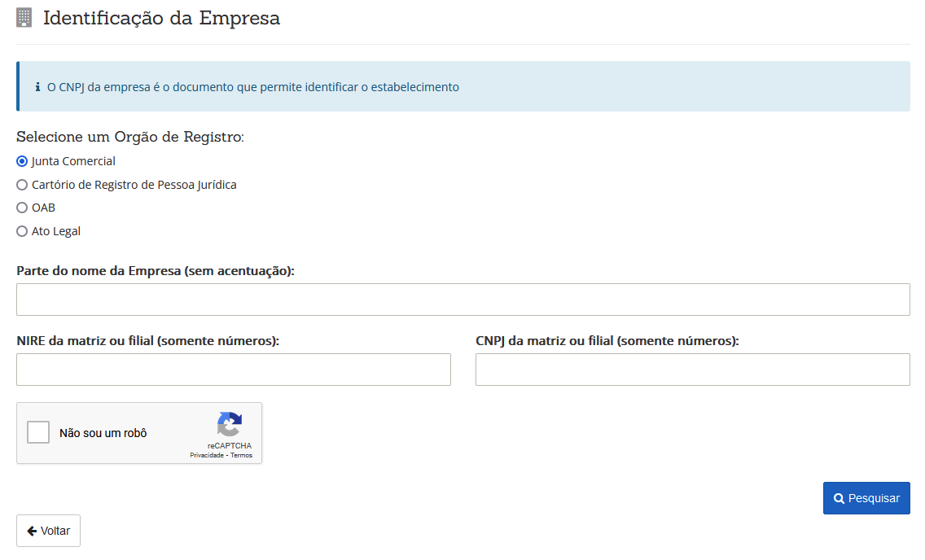Click the building icon beside the page title
Viewport: 925px width, 560px height.
pos(24,18)
